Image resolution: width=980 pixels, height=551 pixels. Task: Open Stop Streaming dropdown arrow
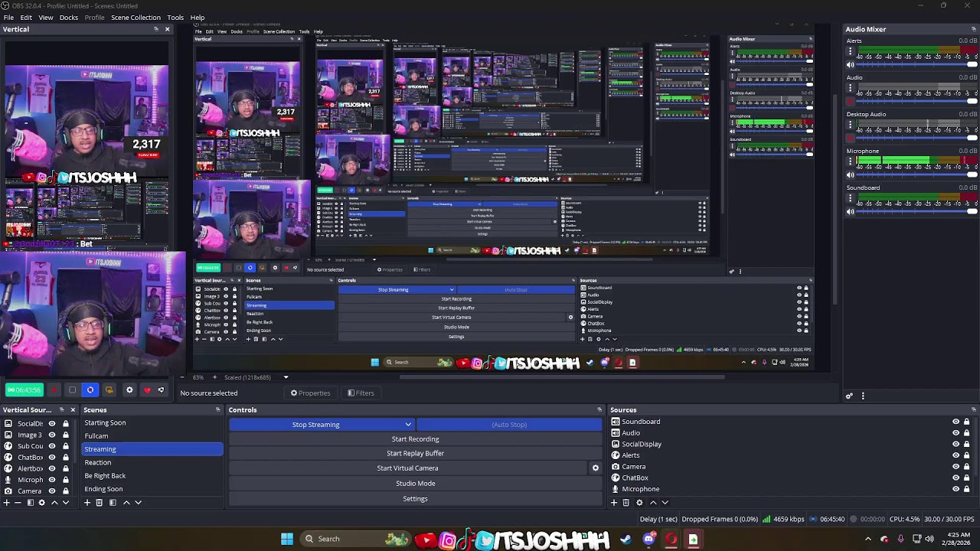click(408, 425)
